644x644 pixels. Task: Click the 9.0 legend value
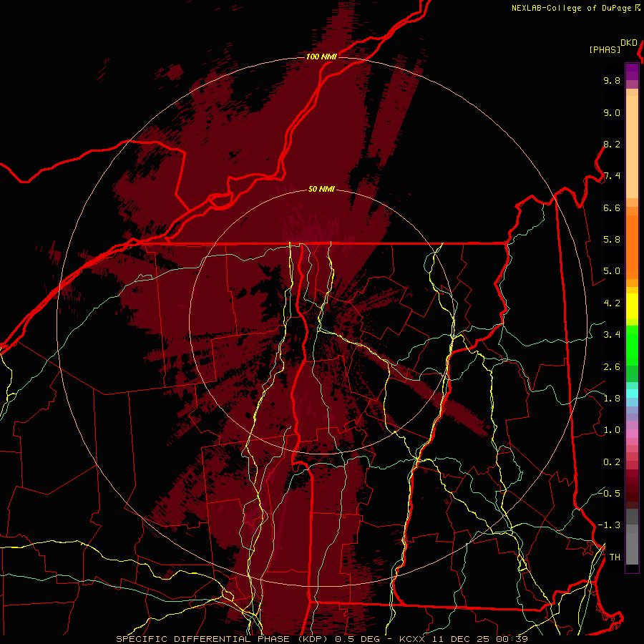[x=612, y=113]
